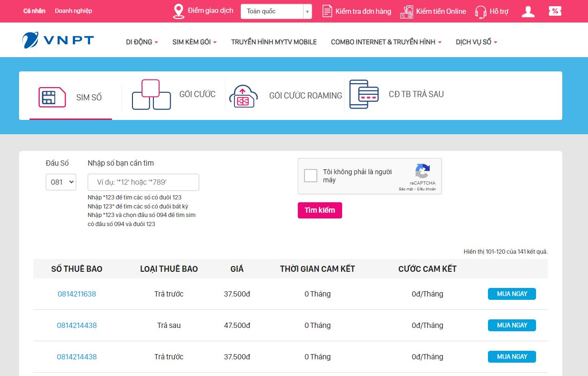Open the user account profile icon
Screen dimensions: 588x376
528,11
